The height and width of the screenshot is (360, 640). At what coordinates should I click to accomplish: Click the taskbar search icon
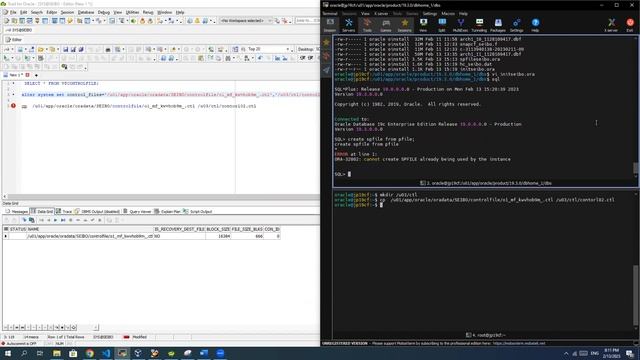(x=24, y=353)
